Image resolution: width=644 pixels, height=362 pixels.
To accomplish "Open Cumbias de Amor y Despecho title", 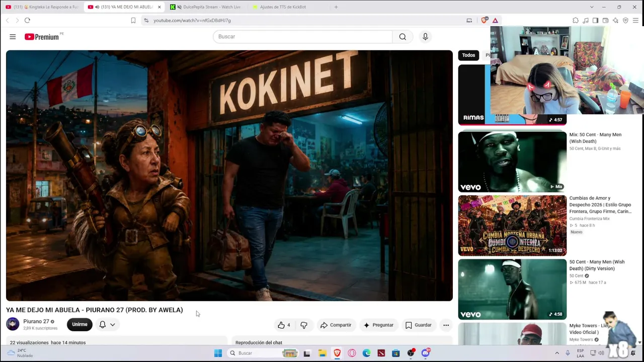I will 600,205.
